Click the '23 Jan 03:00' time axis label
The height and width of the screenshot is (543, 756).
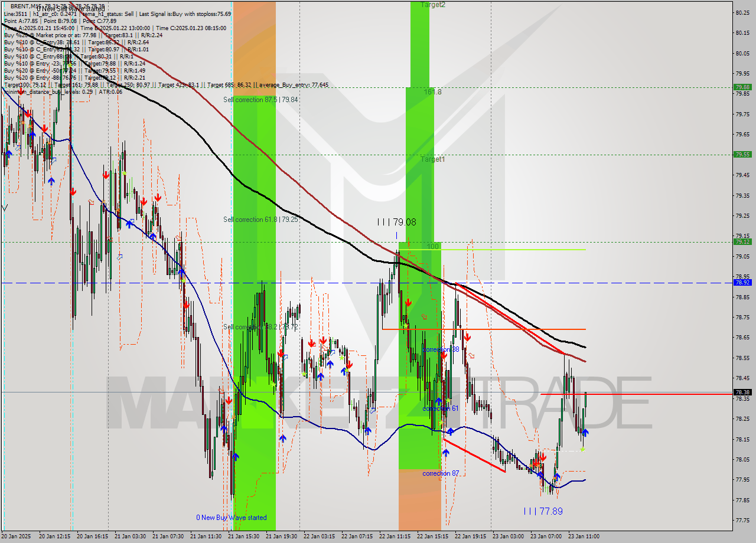pyautogui.click(x=509, y=537)
